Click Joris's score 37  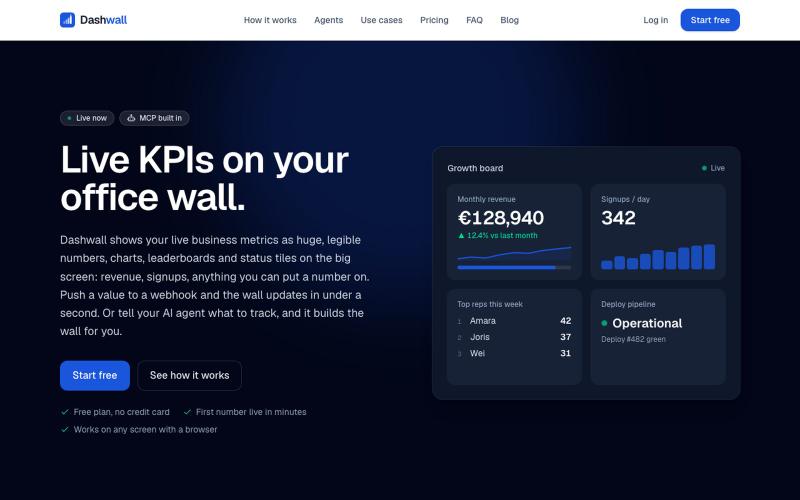pyautogui.click(x=565, y=337)
